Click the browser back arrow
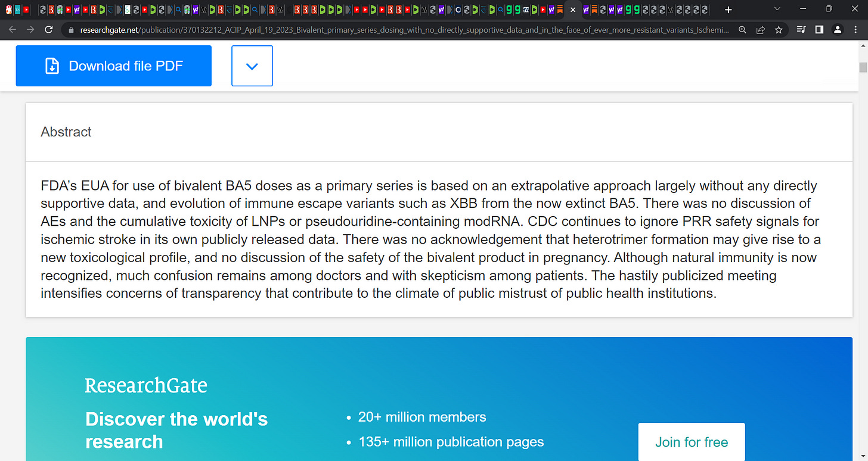868x461 pixels. [x=13, y=30]
